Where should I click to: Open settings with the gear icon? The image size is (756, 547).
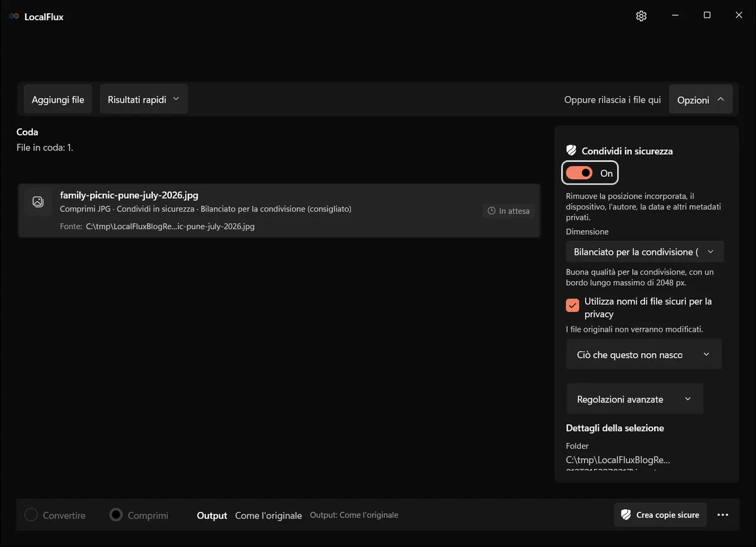pyautogui.click(x=641, y=16)
